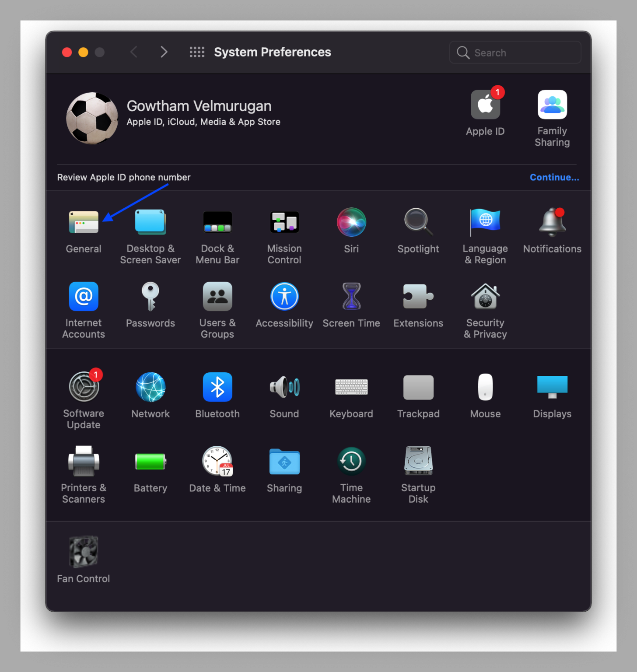Open the Fan Control pane
637x672 pixels.
click(84, 552)
